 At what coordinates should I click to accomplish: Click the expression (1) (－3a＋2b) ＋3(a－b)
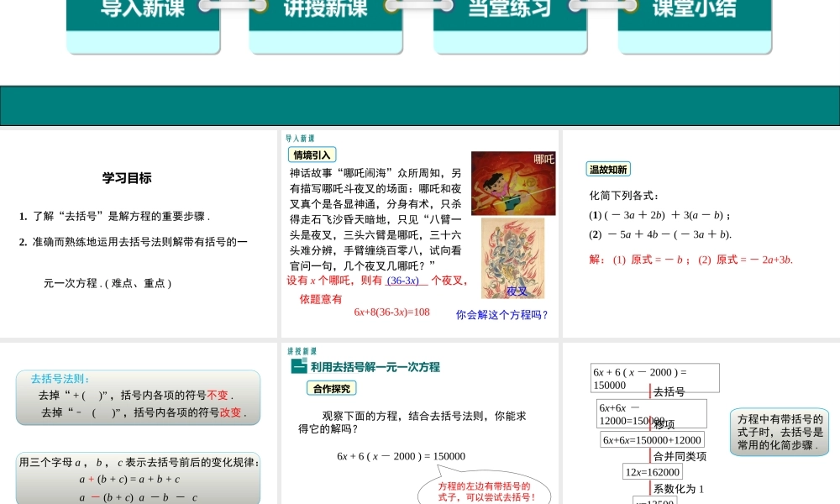click(659, 215)
